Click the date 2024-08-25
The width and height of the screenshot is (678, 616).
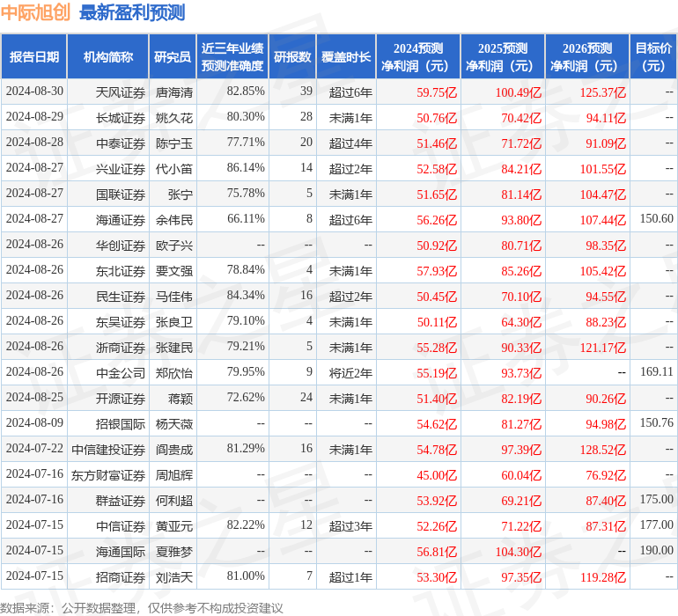click(x=34, y=397)
